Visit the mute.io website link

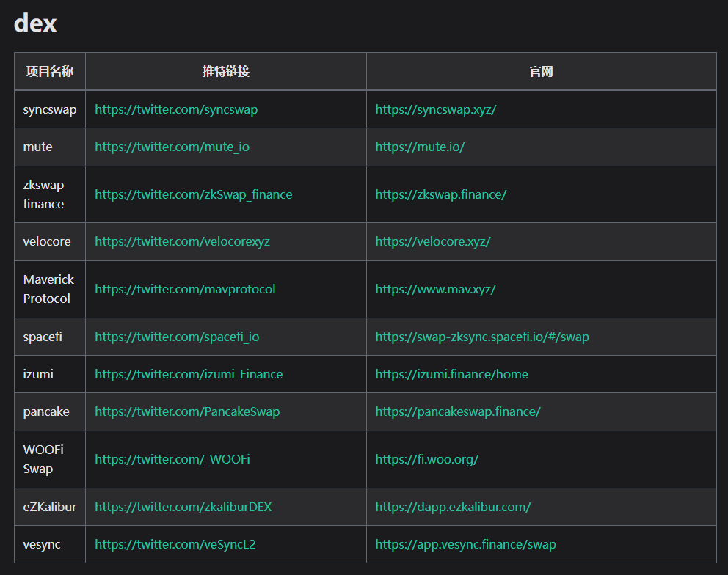(x=420, y=147)
